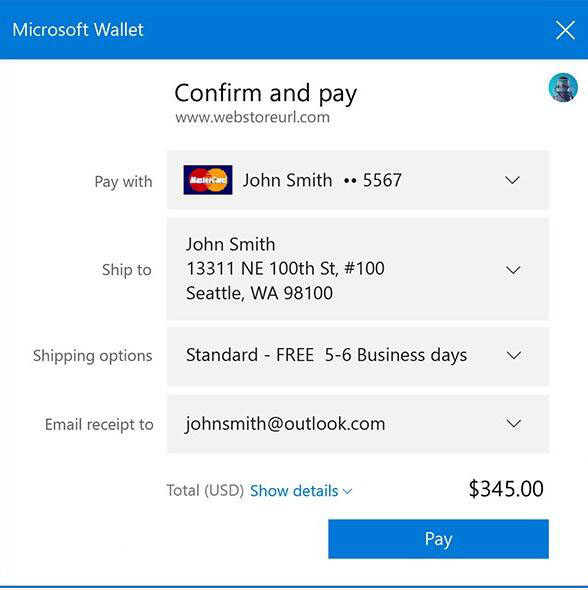This screenshot has height=590, width=588.
Task: Click the small chevron beside Show details
Action: coord(347,491)
